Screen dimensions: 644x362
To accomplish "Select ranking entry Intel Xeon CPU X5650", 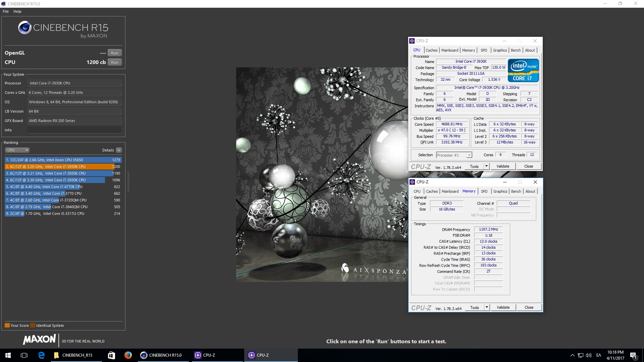I will point(63,160).
